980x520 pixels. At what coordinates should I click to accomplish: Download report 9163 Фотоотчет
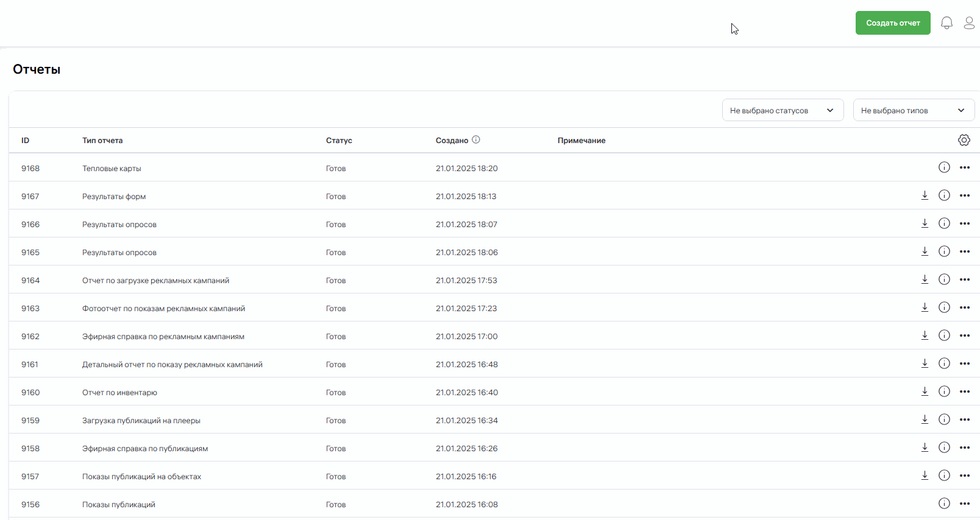pos(925,307)
